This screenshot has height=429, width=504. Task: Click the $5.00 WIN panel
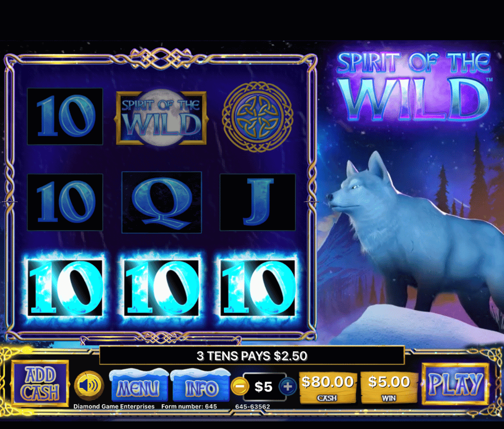pos(389,387)
